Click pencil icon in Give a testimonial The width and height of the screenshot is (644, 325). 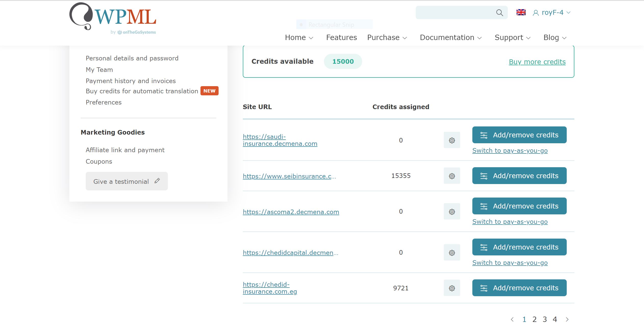tap(157, 181)
